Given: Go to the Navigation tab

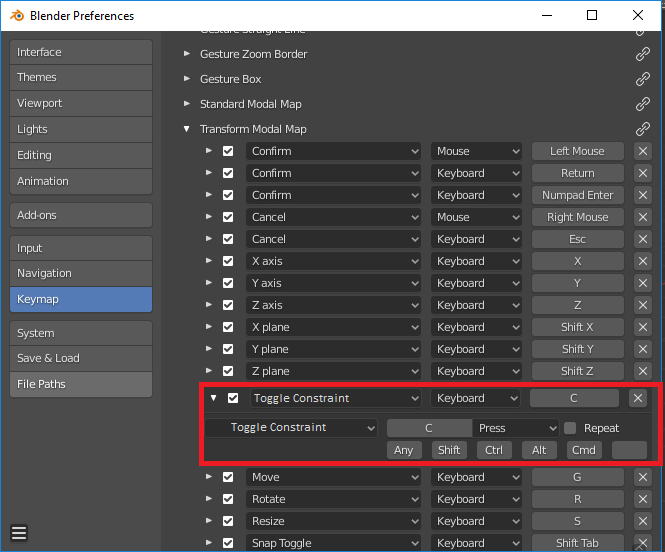Looking at the screenshot, I should coord(81,273).
